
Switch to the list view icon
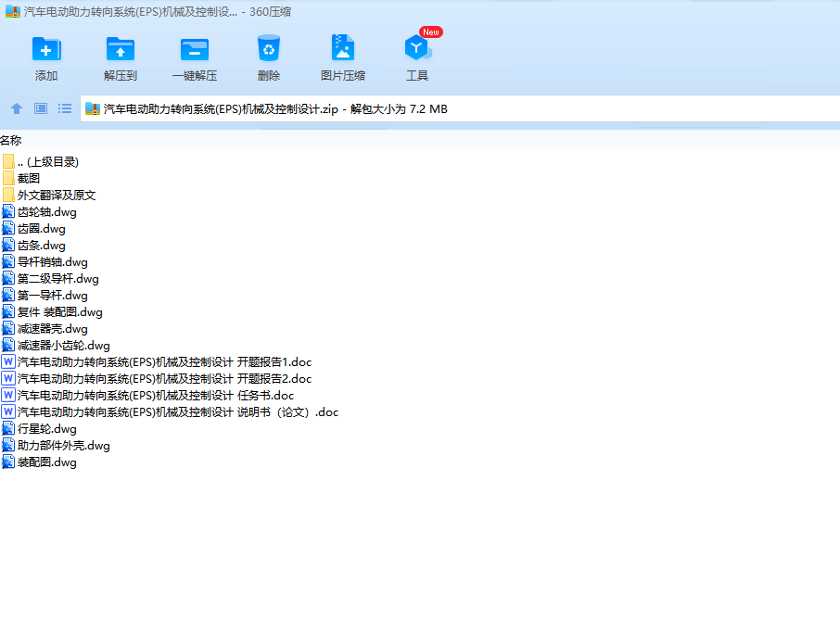click(65, 108)
